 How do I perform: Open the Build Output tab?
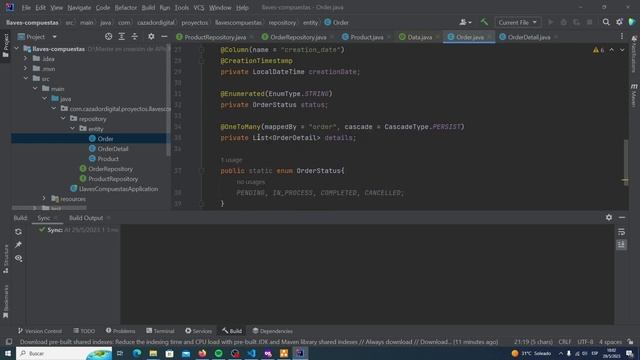pos(86,218)
